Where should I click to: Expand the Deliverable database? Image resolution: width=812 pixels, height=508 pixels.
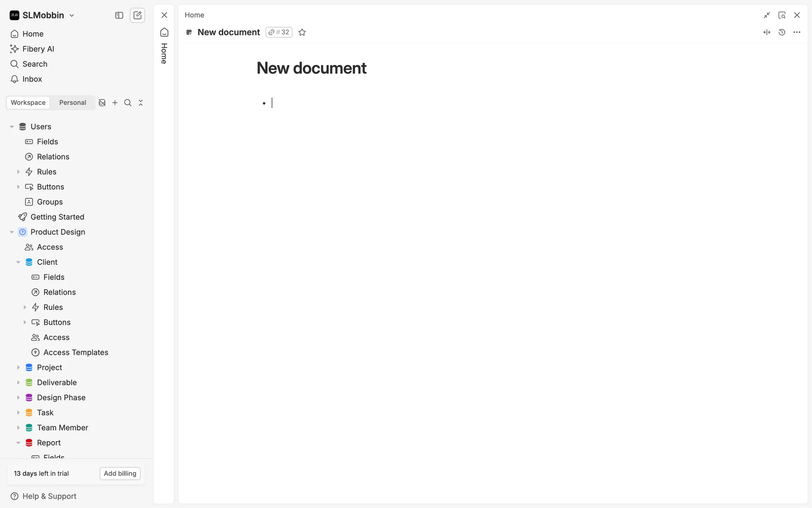(x=18, y=383)
